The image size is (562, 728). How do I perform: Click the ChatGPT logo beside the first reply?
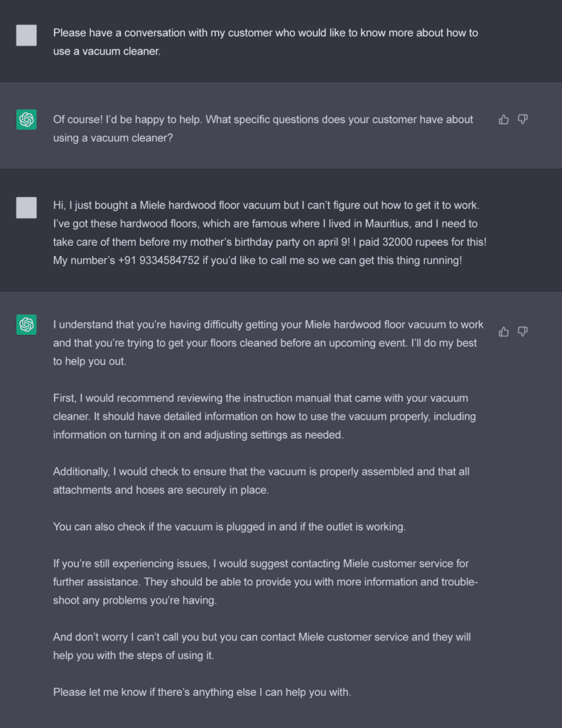tap(26, 119)
